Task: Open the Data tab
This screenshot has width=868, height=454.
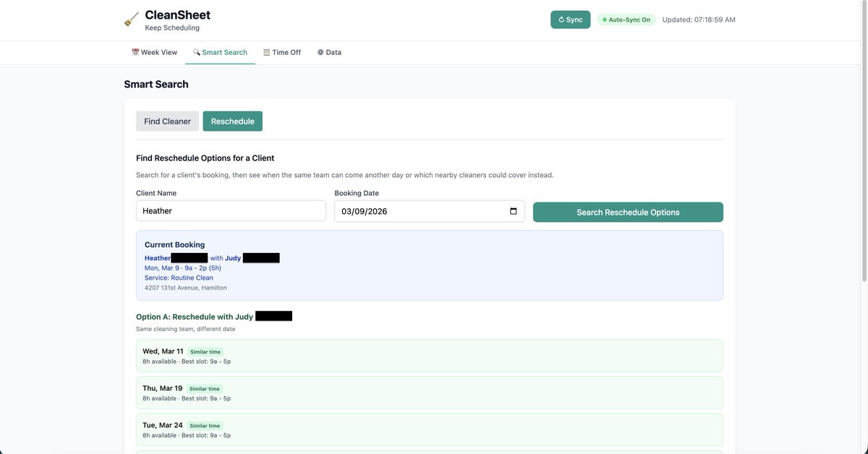Action: tap(329, 52)
